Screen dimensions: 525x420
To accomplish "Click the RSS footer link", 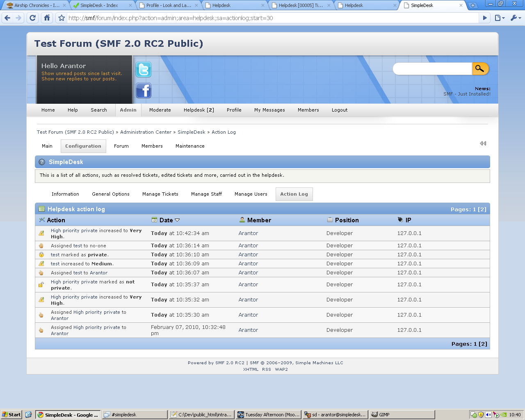I will click(x=267, y=369).
